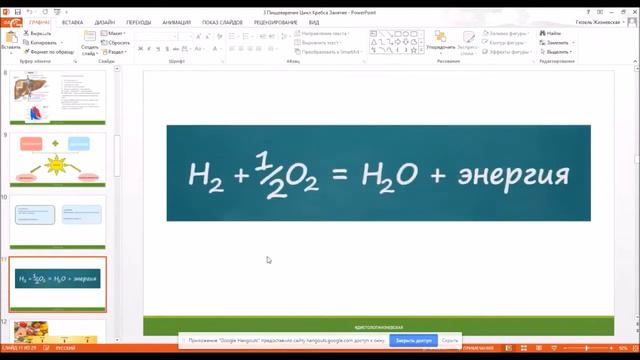Open Заливка фигуры shape fill dropdown
Image resolution: width=640 pixels, height=360 pixels.
click(x=506, y=33)
